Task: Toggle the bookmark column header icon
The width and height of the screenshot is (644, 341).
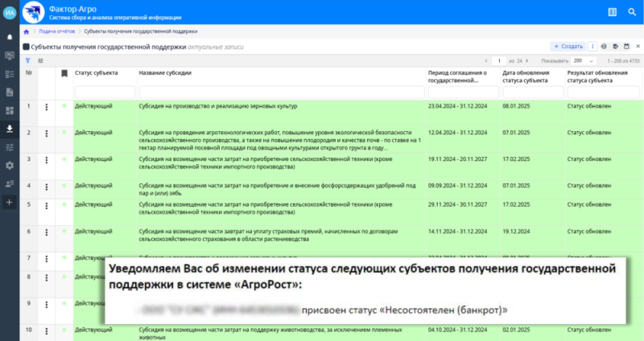Action: 64,73
